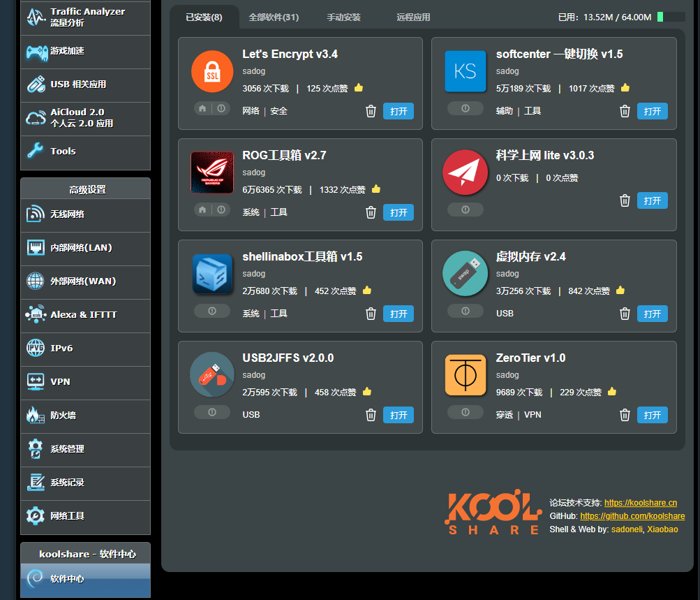
Task: Open the game acceleration (游戏加速) sidebar item
Action: pyautogui.click(x=85, y=52)
